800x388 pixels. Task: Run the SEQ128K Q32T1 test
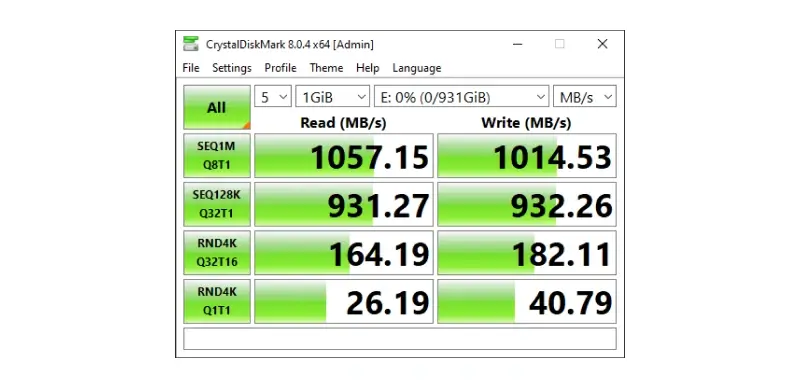click(x=217, y=204)
